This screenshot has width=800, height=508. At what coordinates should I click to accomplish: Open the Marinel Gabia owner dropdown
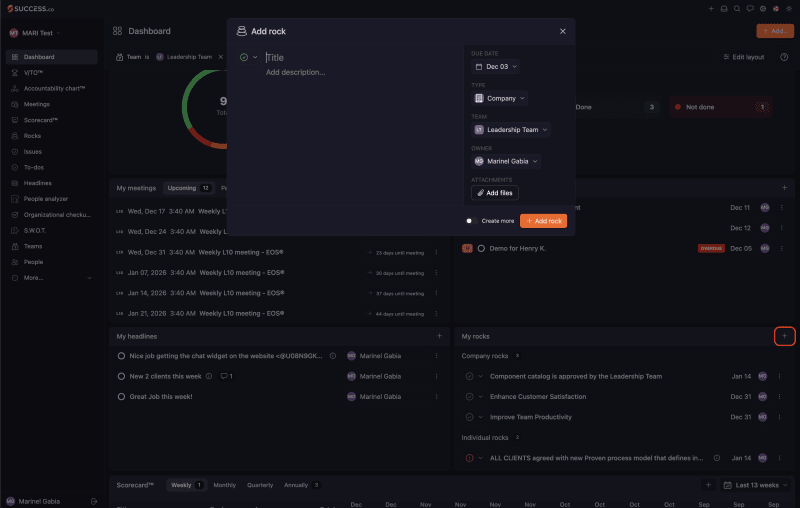[506, 161]
